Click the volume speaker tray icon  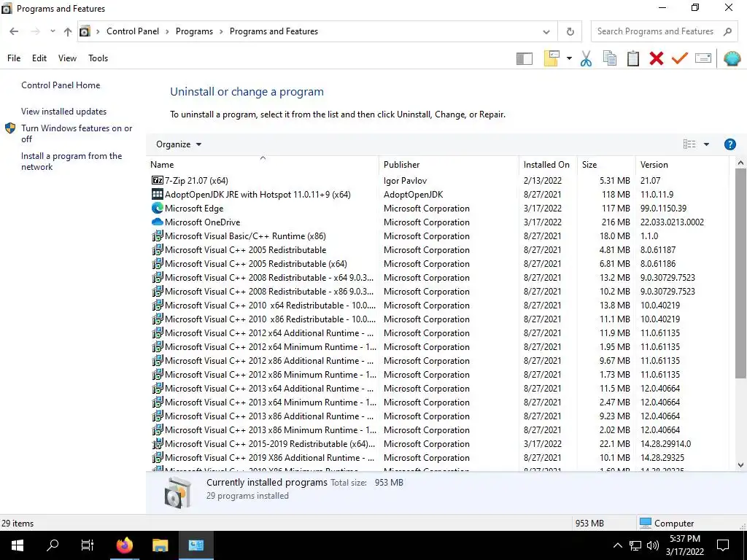pyautogui.click(x=653, y=545)
